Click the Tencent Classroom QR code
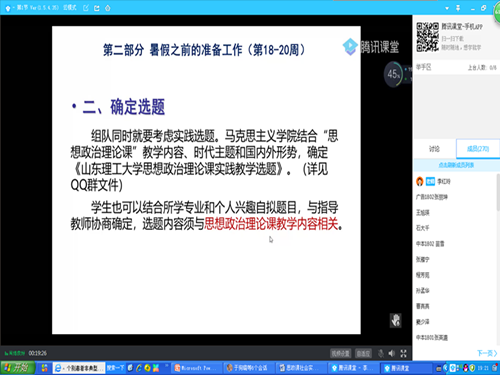Screen dimensions: 500x375 428,37
